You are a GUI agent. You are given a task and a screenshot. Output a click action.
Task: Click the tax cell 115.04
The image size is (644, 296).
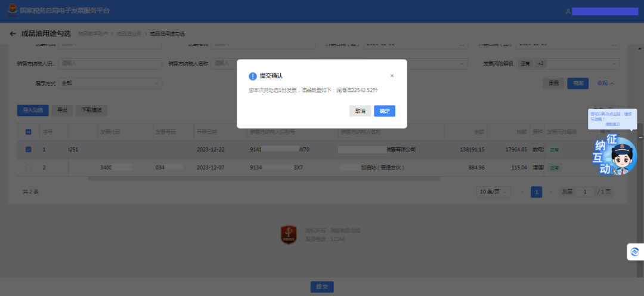[x=519, y=167]
